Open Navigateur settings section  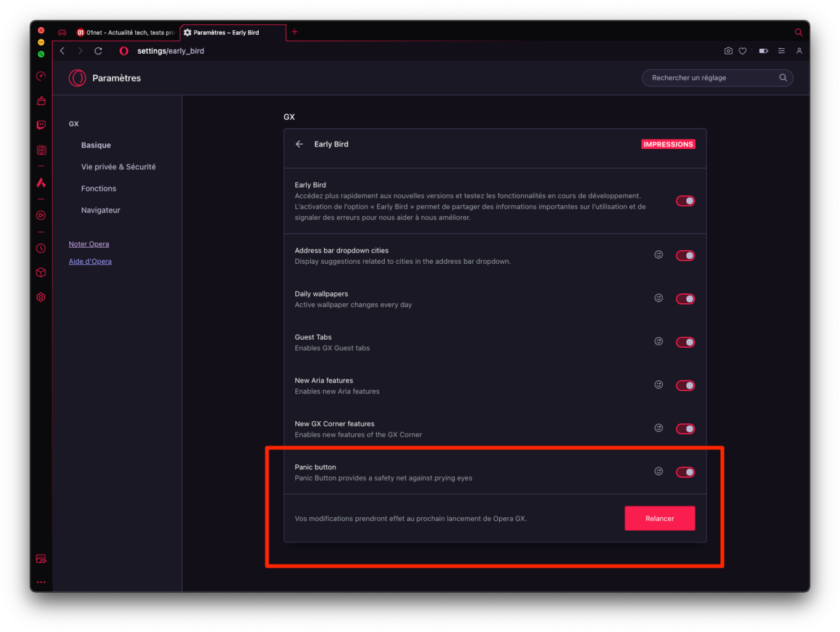pyautogui.click(x=101, y=210)
